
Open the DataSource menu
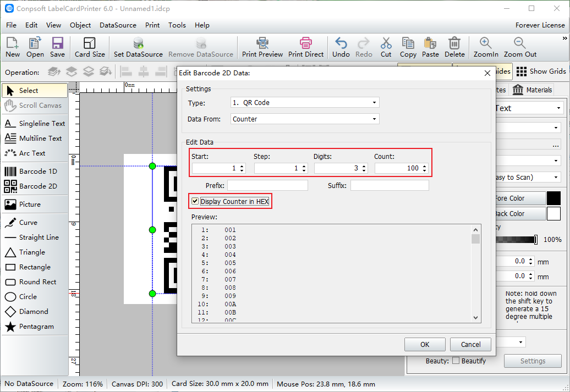[x=118, y=25]
